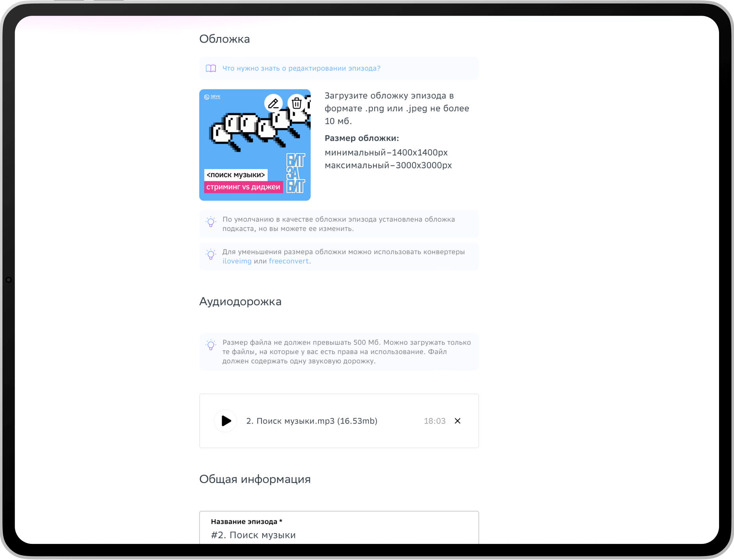Click the 'поиск музыки' label on cover
The width and height of the screenshot is (734, 560).
pyautogui.click(x=236, y=175)
